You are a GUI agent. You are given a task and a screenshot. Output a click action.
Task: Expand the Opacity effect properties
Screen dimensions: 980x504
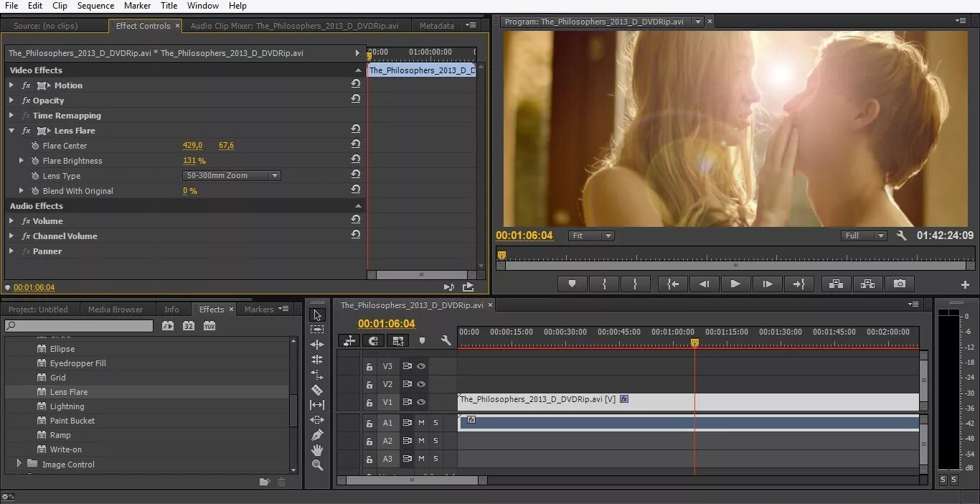tap(11, 101)
